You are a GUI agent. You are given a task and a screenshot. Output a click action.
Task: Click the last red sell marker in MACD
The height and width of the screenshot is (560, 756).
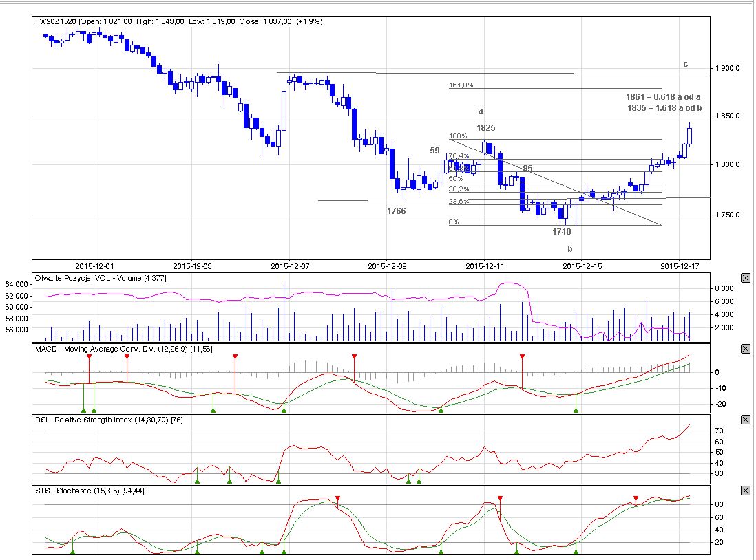coord(522,356)
